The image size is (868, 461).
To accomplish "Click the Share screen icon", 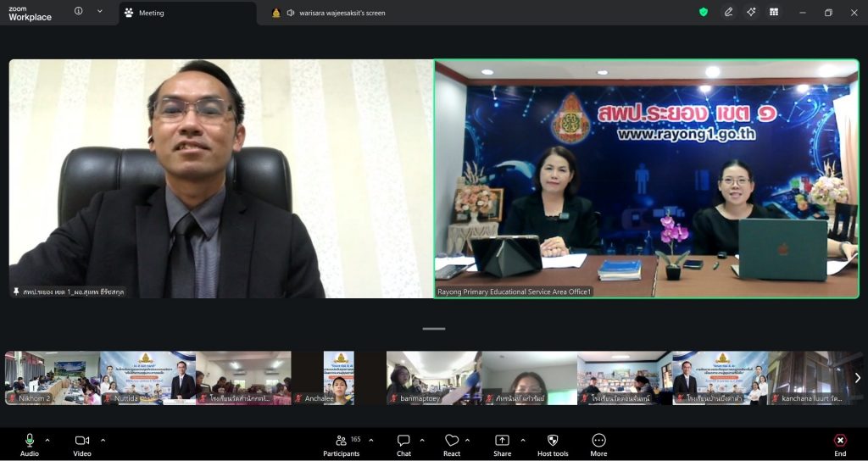I will [502, 444].
